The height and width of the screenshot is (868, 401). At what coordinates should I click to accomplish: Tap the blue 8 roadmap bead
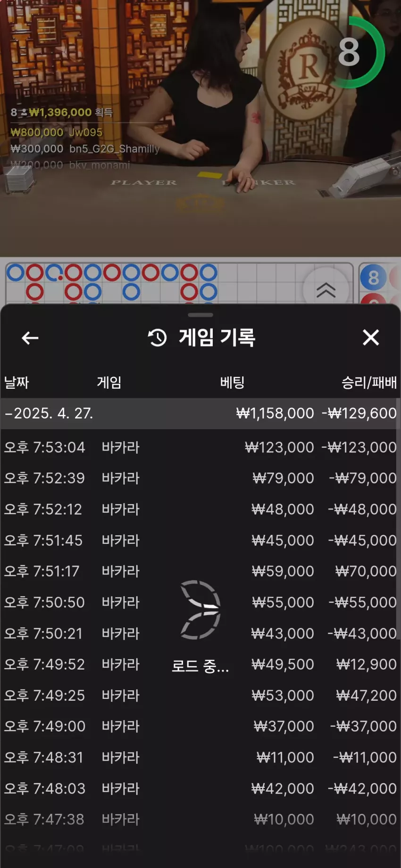(x=373, y=278)
